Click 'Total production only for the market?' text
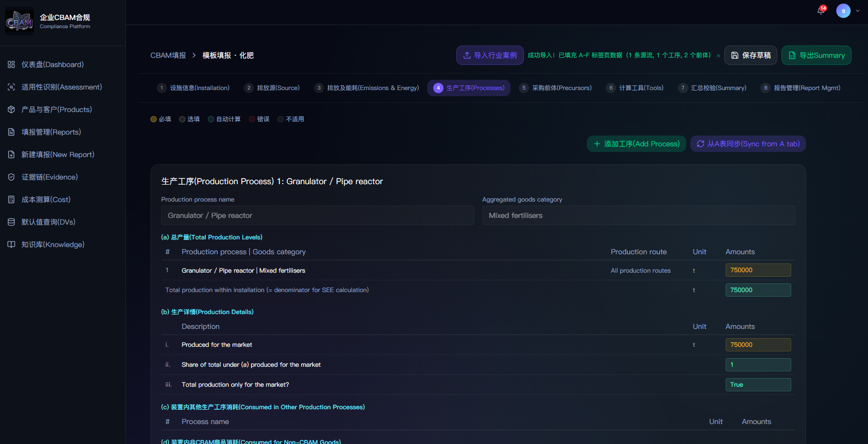Image resolution: width=868 pixels, height=444 pixels. coord(235,385)
